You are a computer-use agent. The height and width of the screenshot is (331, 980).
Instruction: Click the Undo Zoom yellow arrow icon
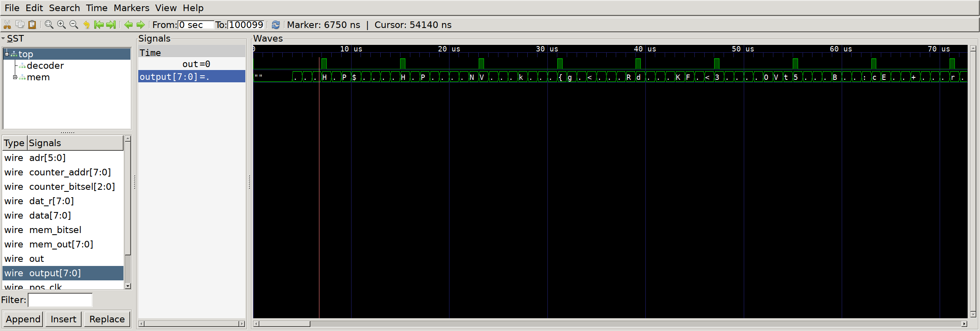pos(86,25)
